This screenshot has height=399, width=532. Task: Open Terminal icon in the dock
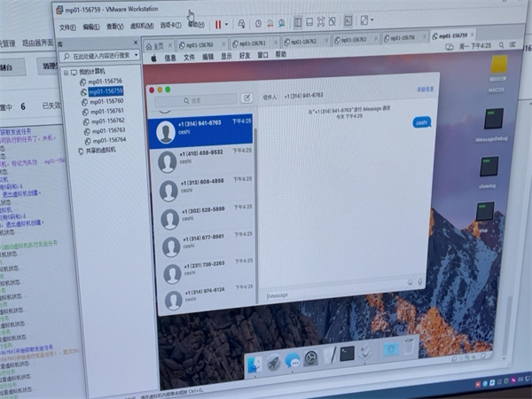[348, 354]
